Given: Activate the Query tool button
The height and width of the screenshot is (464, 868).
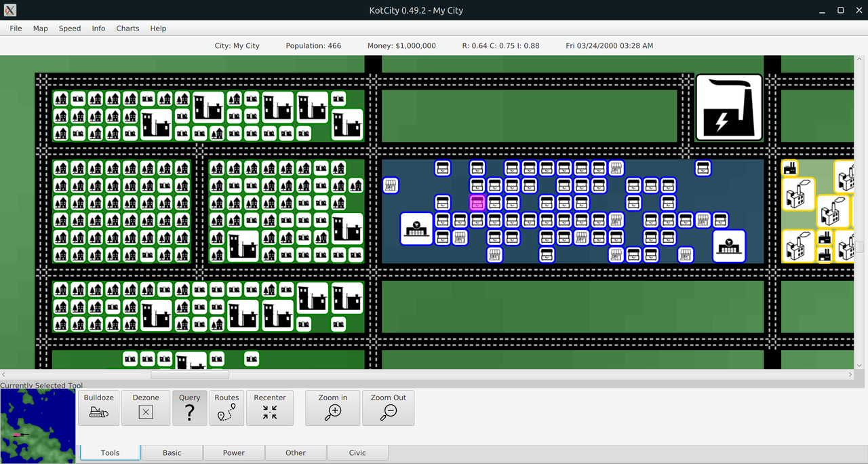Looking at the screenshot, I should pos(190,408).
